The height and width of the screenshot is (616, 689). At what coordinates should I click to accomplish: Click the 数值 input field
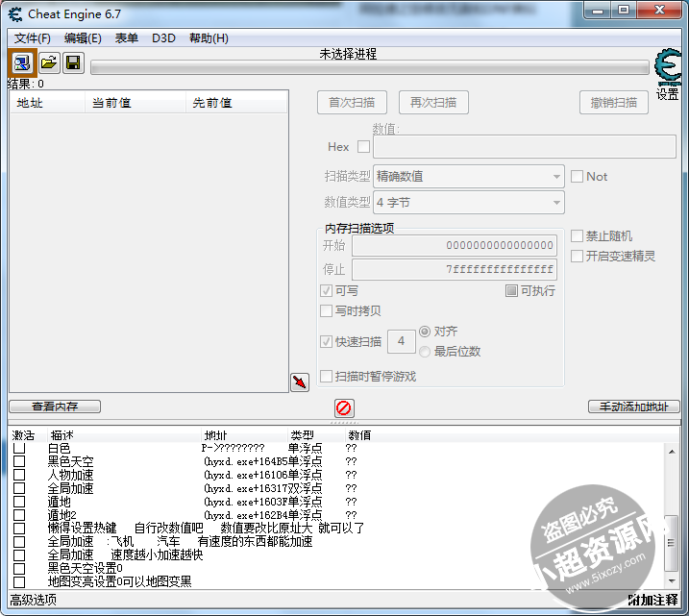tap(525, 146)
